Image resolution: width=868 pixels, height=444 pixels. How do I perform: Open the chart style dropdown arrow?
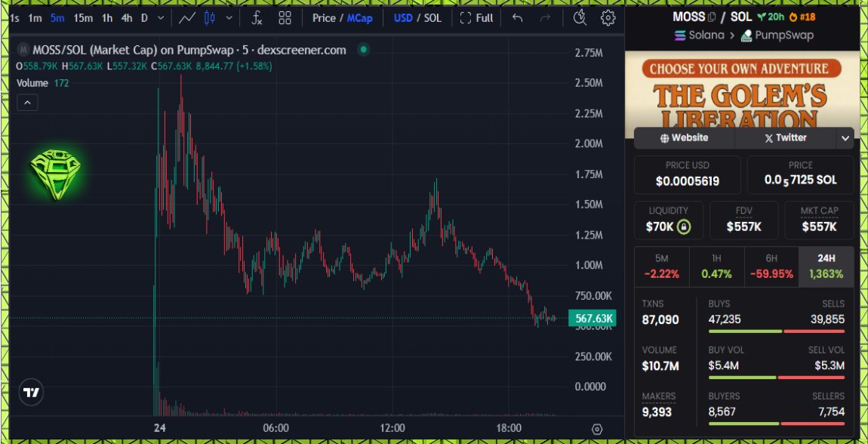tap(229, 18)
